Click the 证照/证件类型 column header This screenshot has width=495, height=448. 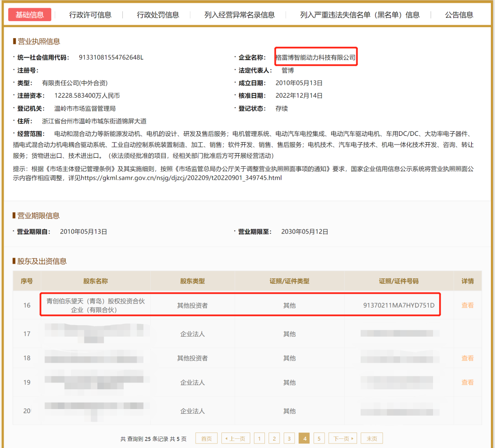(x=289, y=281)
